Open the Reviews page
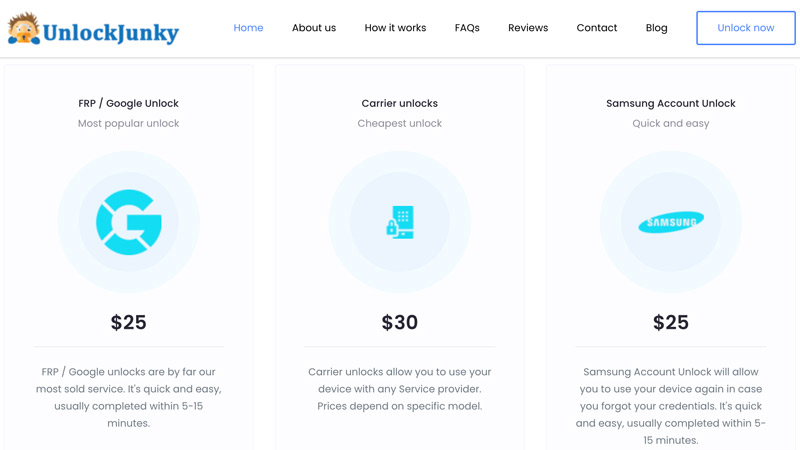 coord(528,28)
